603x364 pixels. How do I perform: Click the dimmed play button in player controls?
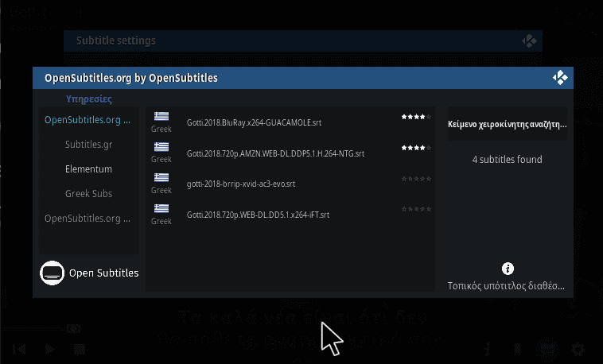(x=49, y=349)
